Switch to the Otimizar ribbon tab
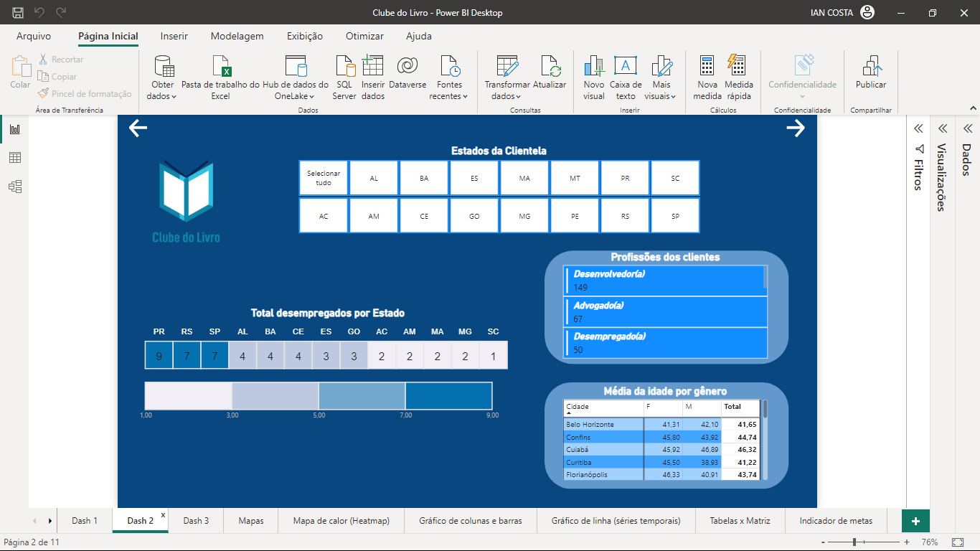The width and height of the screenshot is (980, 551). point(364,36)
